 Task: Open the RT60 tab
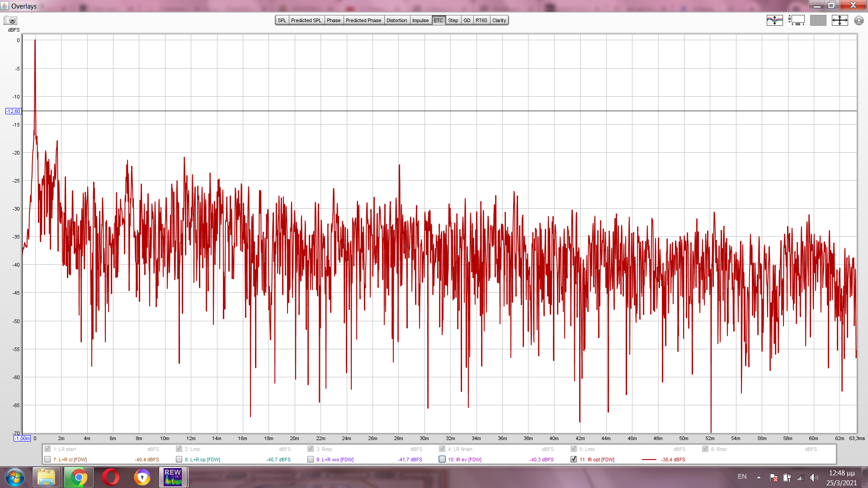coord(481,20)
